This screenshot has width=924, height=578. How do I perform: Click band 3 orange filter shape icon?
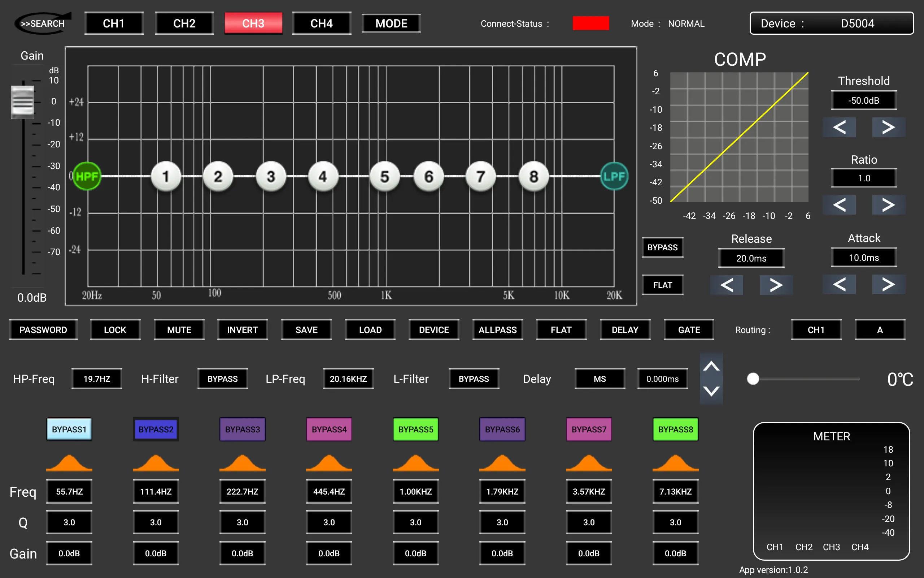point(243,462)
